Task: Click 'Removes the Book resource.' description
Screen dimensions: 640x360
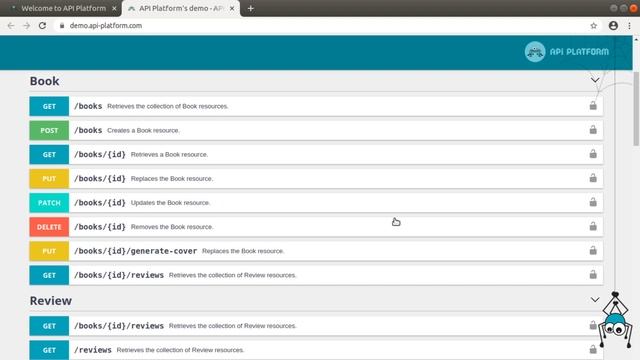Action: pyautogui.click(x=172, y=227)
